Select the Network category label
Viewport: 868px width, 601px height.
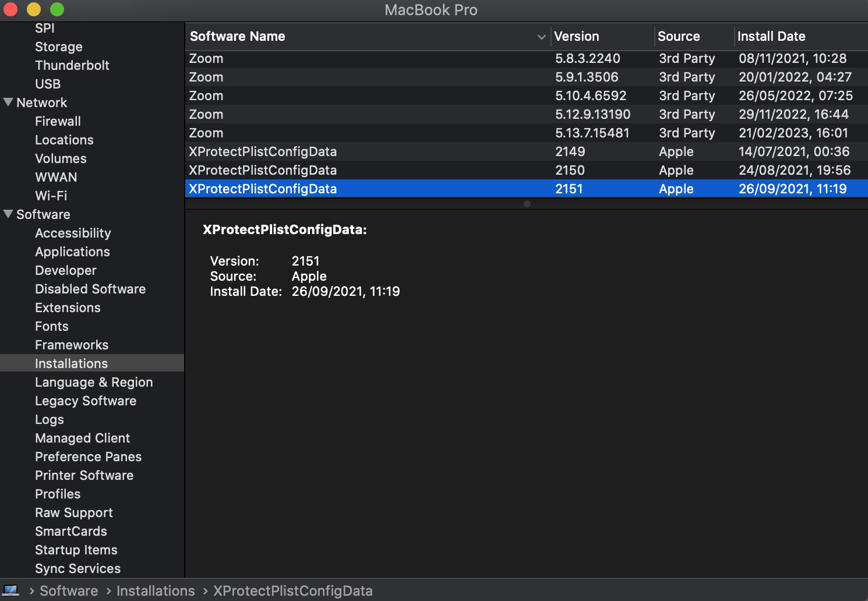click(42, 102)
